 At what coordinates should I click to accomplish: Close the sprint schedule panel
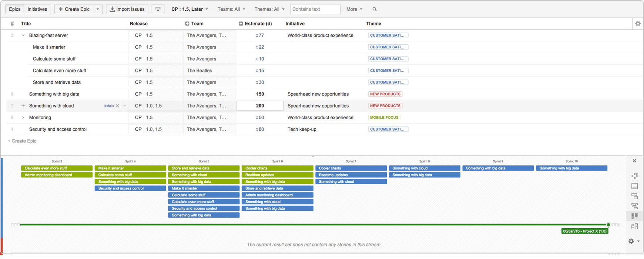[x=634, y=161]
